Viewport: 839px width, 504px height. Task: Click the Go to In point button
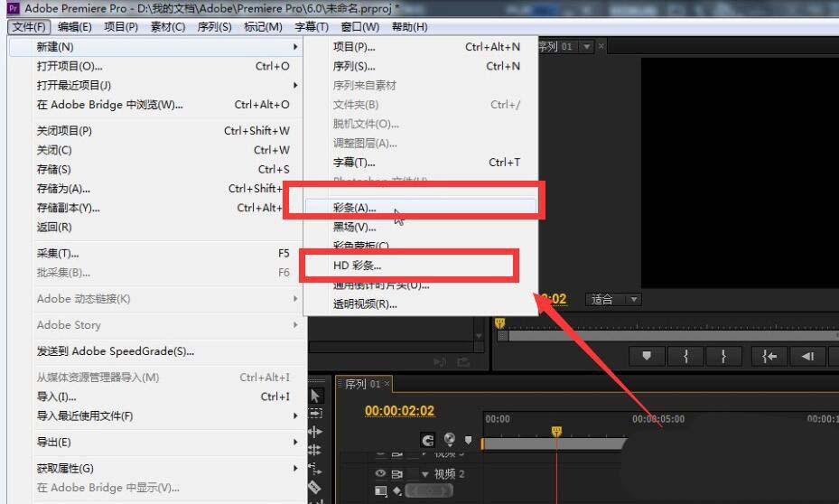[769, 356]
